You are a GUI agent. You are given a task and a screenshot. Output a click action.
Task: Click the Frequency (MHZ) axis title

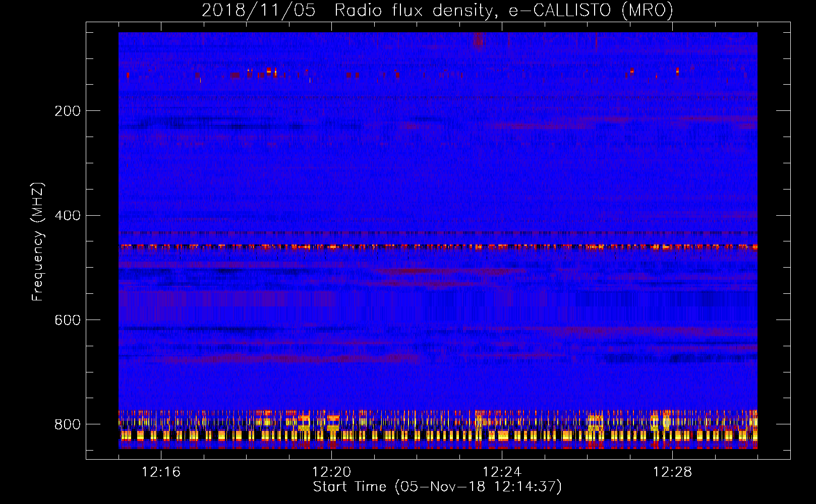click(x=38, y=241)
